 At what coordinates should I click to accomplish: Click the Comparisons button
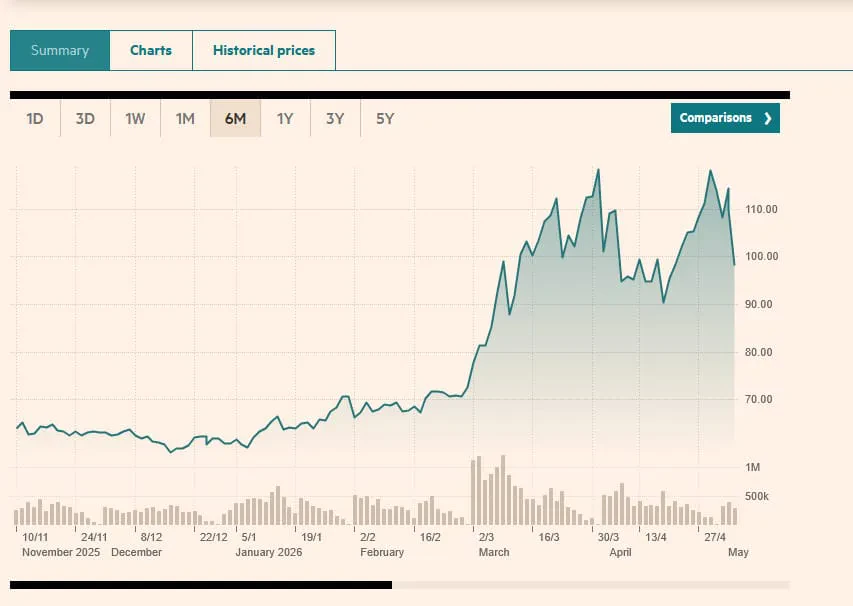(x=725, y=118)
